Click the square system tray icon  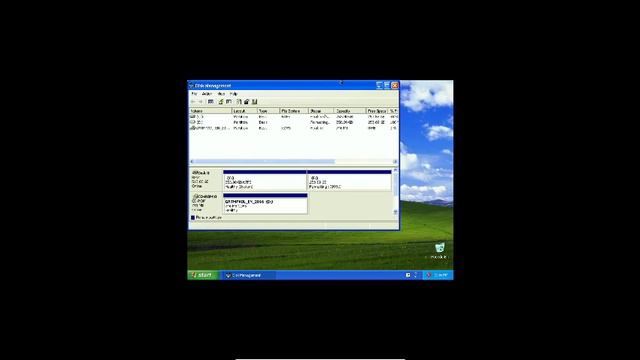[x=408, y=275]
